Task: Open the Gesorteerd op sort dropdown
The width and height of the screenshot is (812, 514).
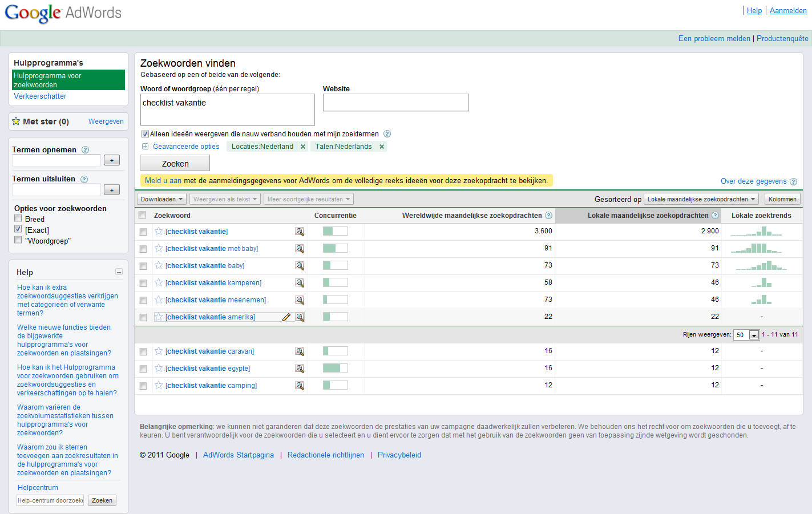Action: [701, 199]
